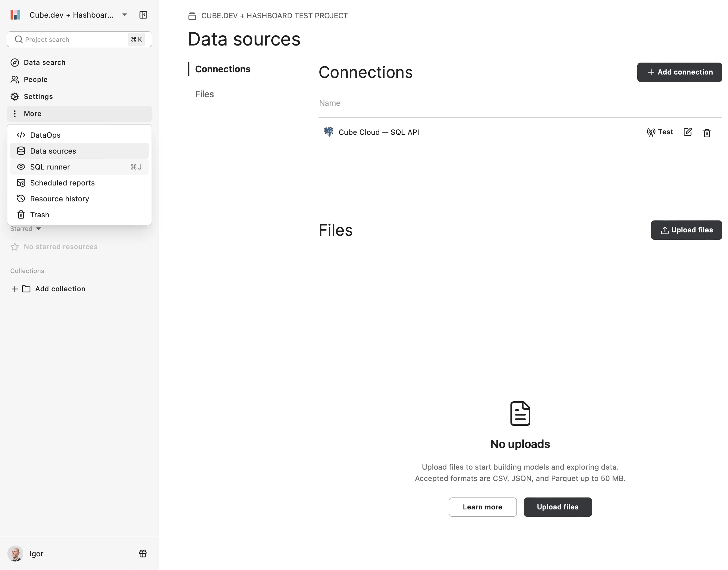
Task: Click the gift icon next to Igor
Action: point(142,553)
